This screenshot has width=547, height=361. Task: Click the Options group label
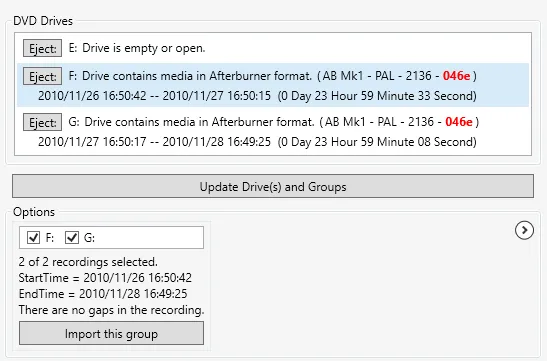coord(34,212)
